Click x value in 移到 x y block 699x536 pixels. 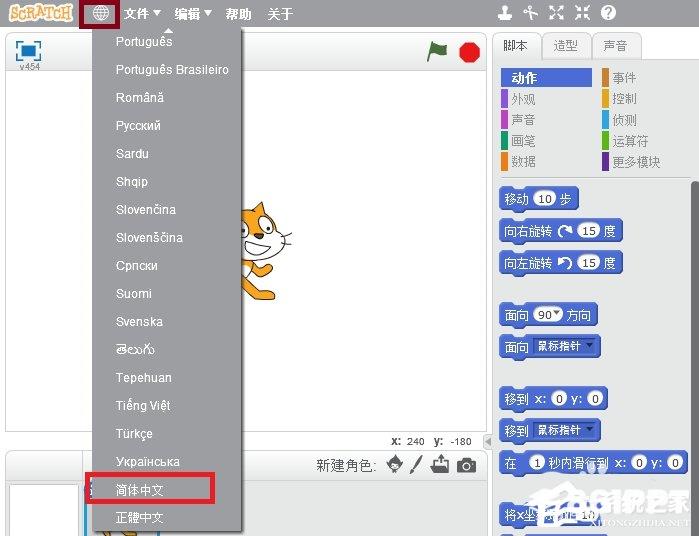pyautogui.click(x=559, y=398)
